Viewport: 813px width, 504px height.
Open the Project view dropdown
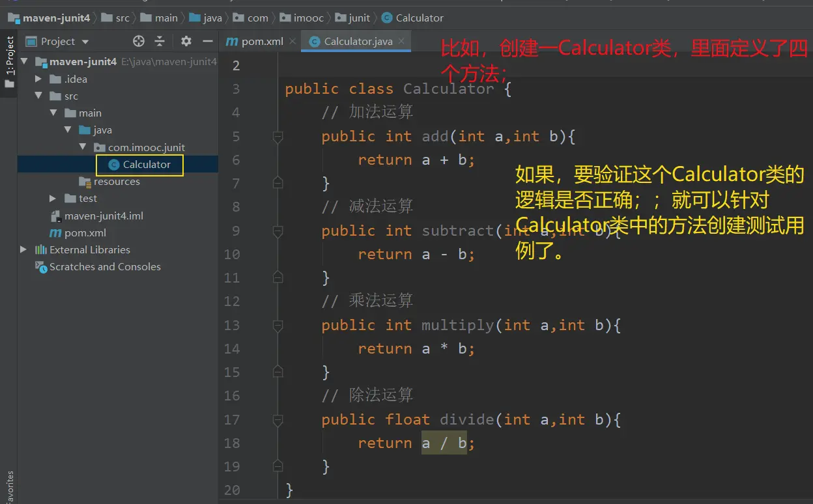coord(85,42)
